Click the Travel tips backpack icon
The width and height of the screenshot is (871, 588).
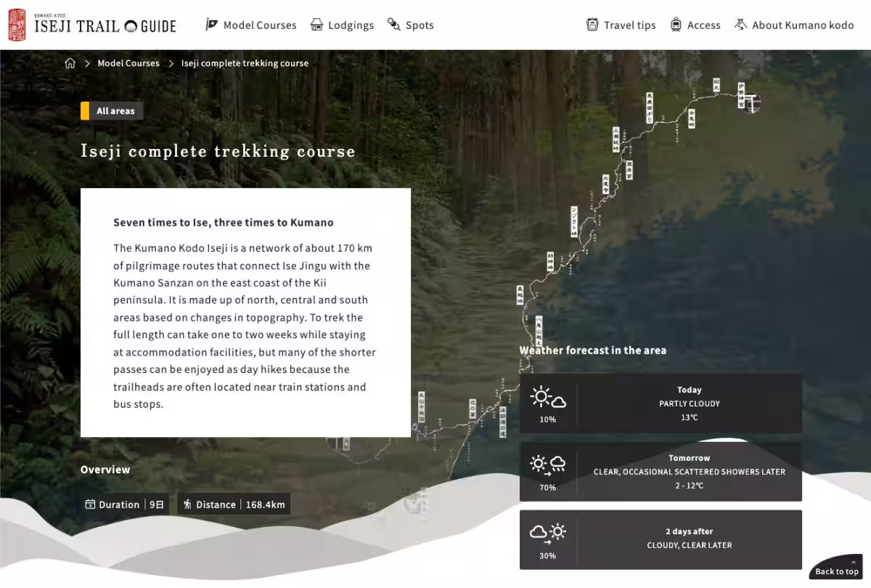tap(592, 25)
